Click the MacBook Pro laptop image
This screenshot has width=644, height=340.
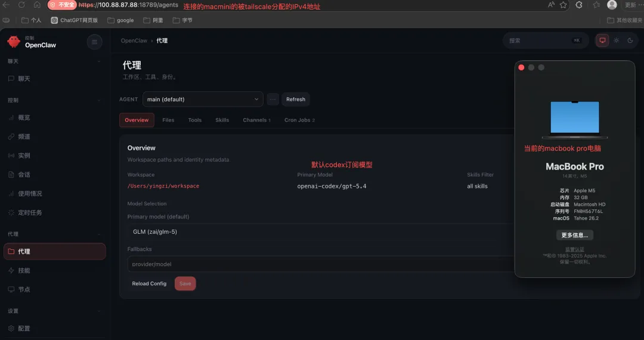point(575,120)
